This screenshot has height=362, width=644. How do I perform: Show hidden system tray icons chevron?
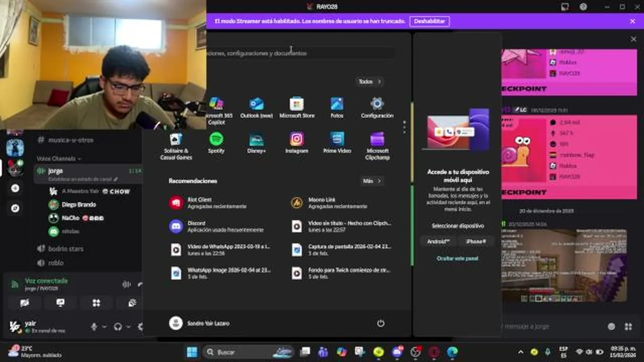(x=520, y=352)
